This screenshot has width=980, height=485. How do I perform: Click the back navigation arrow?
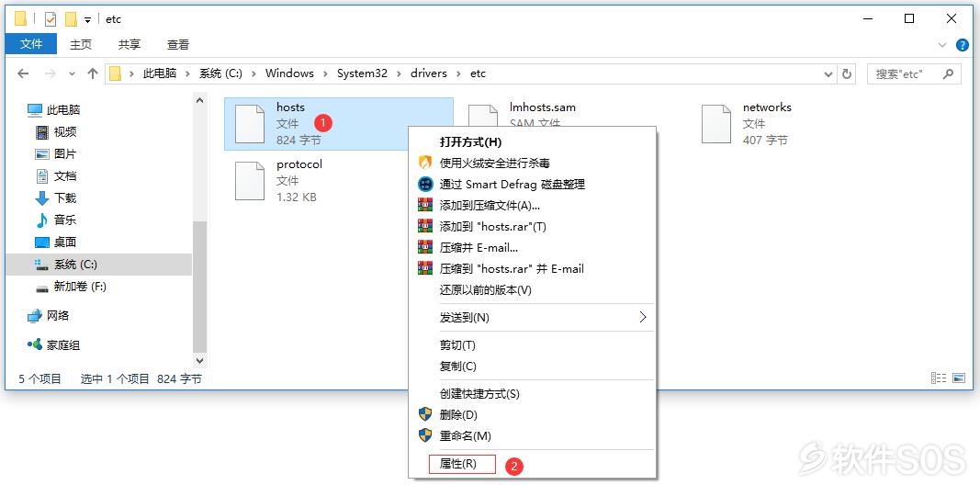click(x=23, y=73)
